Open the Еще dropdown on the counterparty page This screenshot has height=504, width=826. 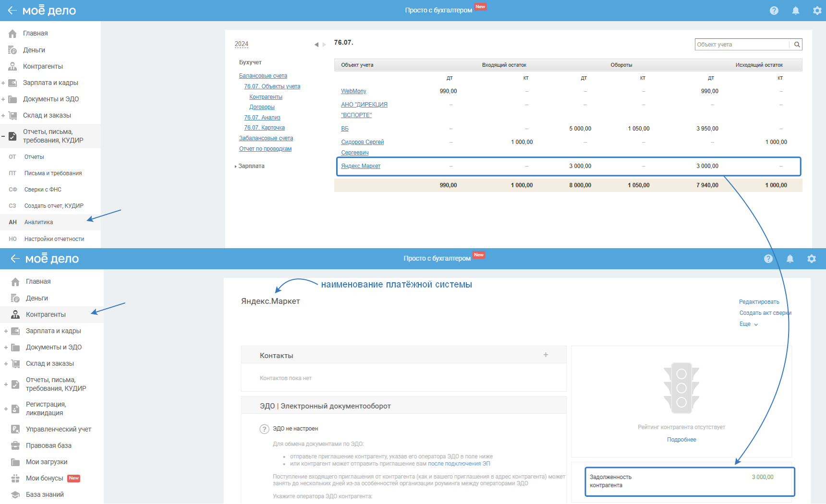[x=749, y=324]
